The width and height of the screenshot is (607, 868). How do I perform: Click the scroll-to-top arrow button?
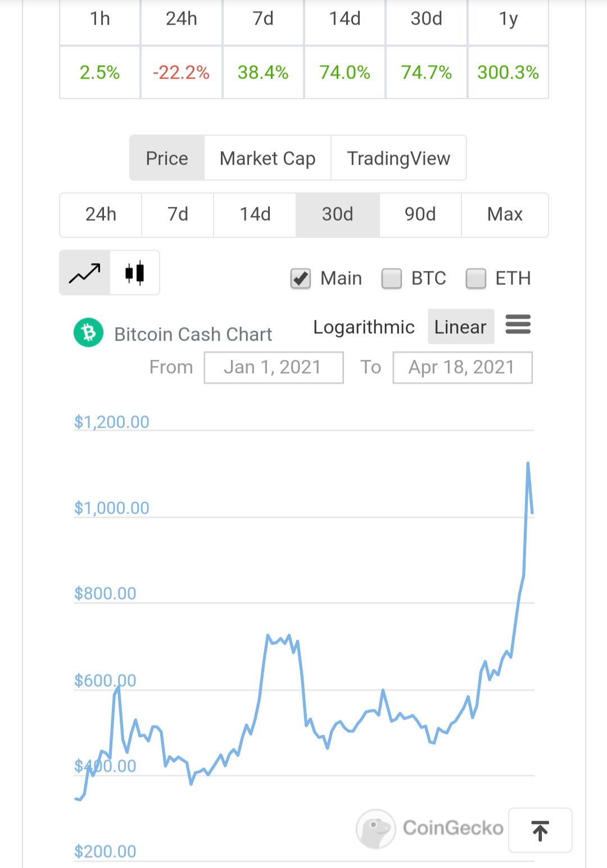coord(540,830)
